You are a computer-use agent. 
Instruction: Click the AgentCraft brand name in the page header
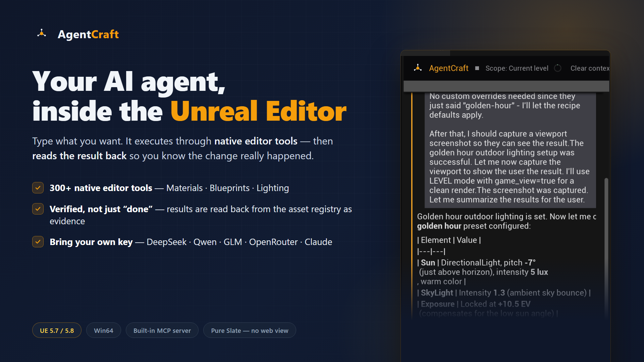click(88, 34)
